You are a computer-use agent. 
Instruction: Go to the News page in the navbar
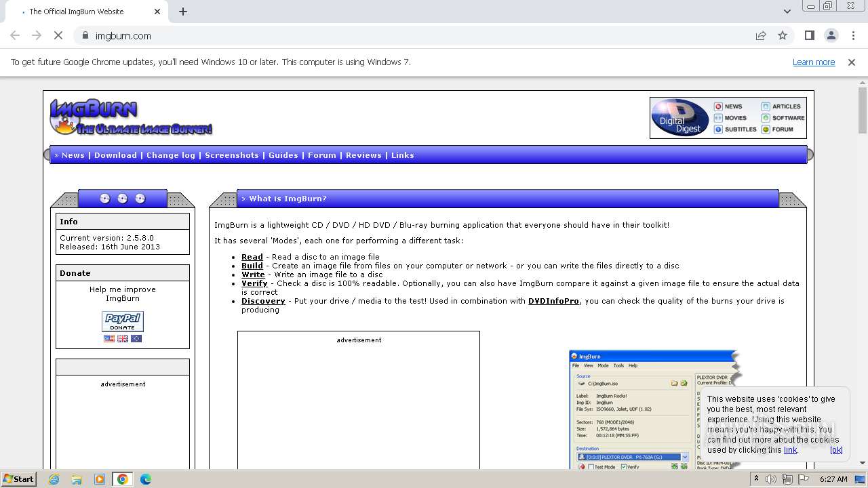click(73, 155)
